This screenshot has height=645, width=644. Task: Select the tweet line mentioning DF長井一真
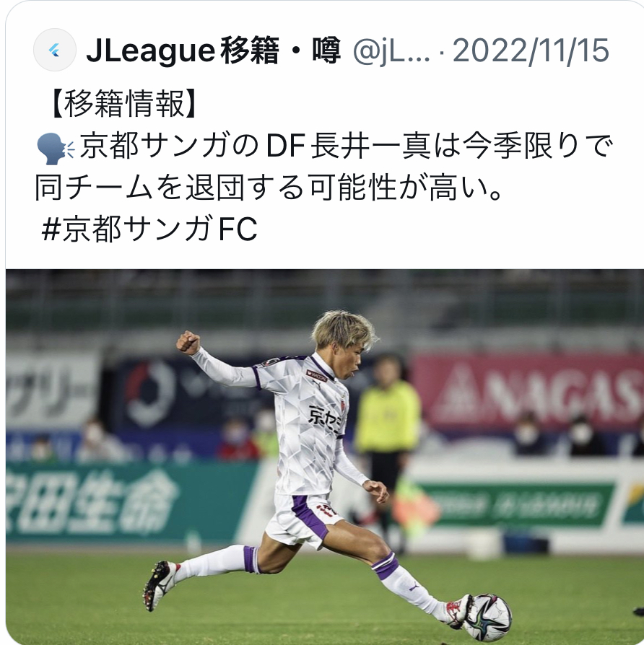pyautogui.click(x=324, y=147)
